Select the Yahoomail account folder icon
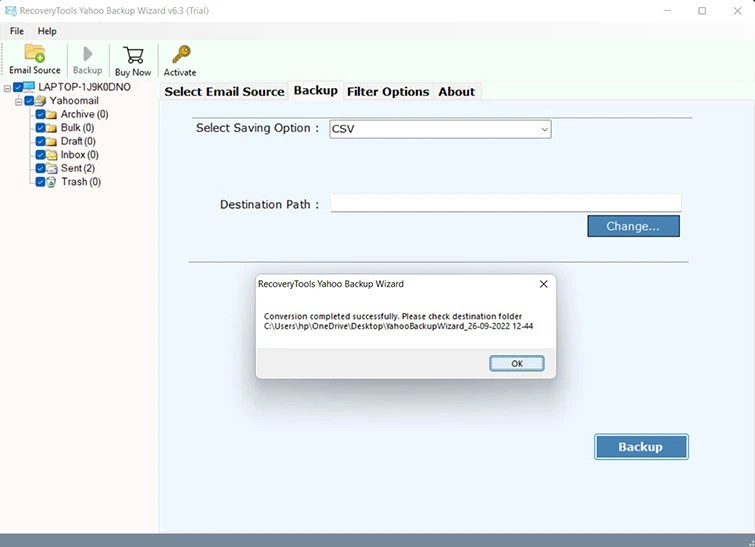This screenshot has width=755, height=547. pyautogui.click(x=40, y=101)
